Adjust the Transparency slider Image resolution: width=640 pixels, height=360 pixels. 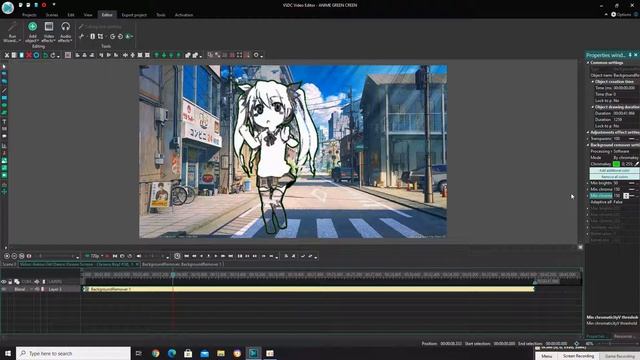(632, 139)
